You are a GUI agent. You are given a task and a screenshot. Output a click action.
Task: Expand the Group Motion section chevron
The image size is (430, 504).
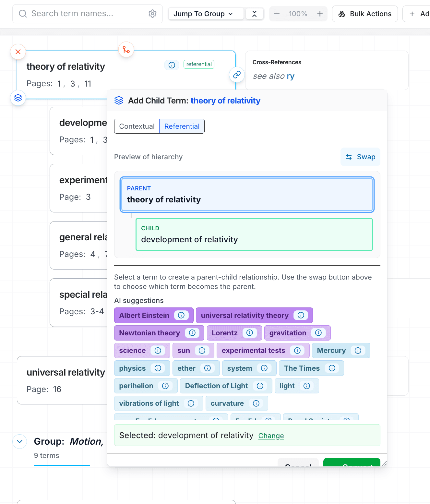pyautogui.click(x=19, y=441)
